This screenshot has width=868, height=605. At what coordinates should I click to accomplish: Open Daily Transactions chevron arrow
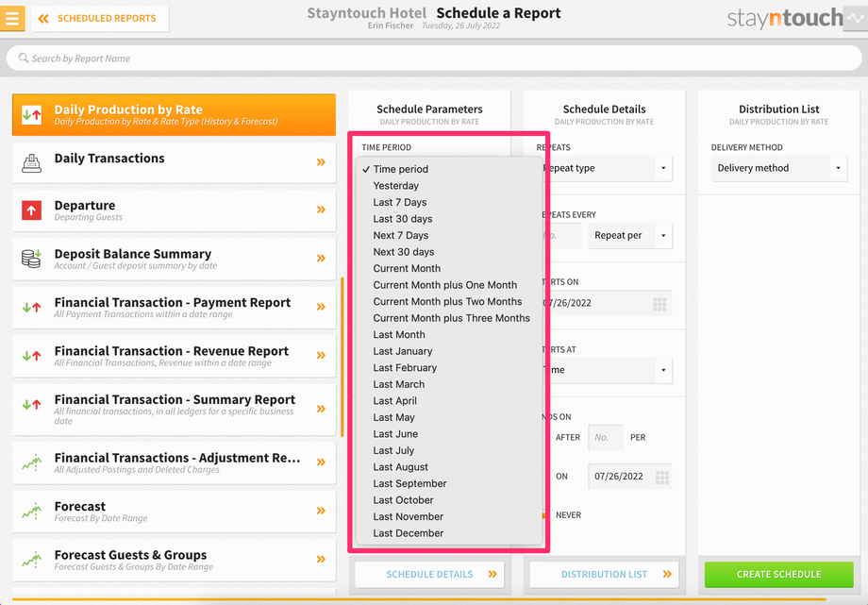321,162
